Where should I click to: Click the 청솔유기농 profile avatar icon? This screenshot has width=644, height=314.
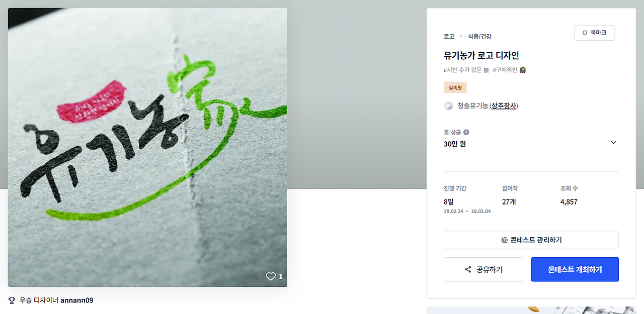click(x=448, y=106)
